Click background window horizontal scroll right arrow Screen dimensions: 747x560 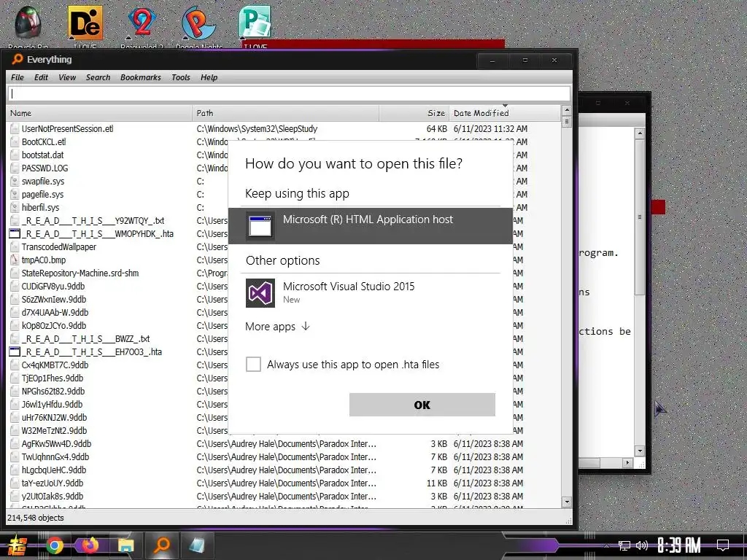coord(627,462)
